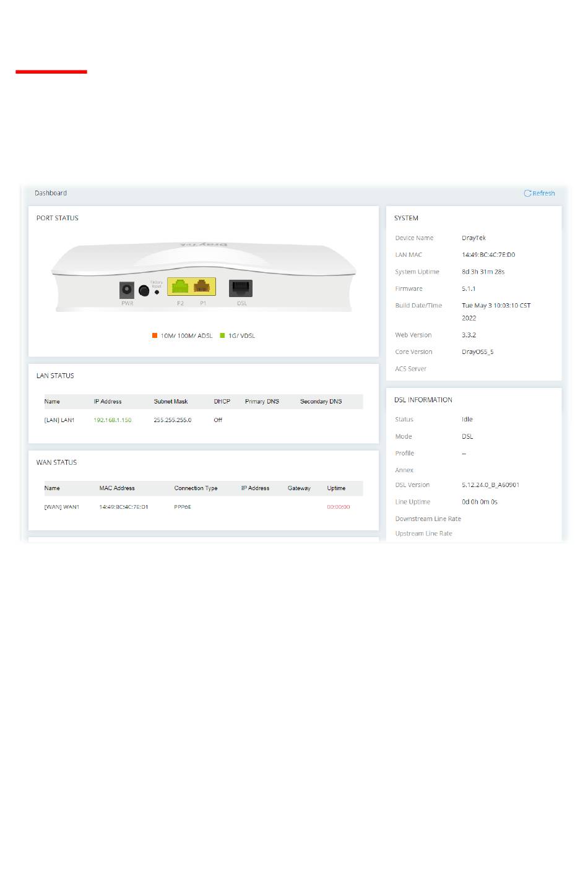Viewport: 588px width, 872px height.
Task: Click the LAN STATUS panel heading
Action: point(55,376)
